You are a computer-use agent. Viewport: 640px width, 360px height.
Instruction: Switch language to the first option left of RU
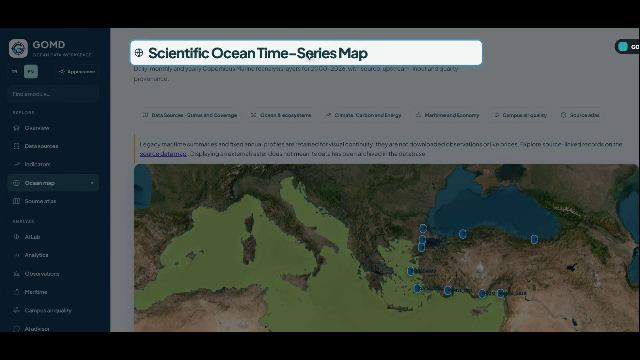click(x=15, y=71)
